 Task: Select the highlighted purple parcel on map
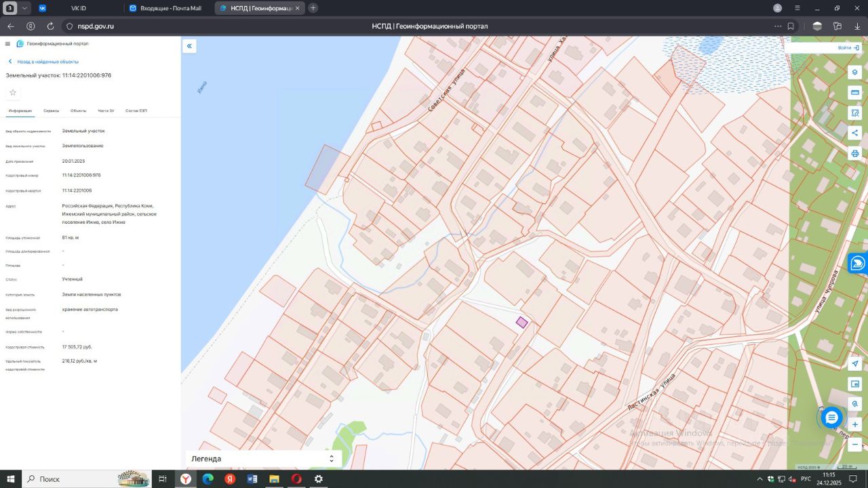pos(521,323)
